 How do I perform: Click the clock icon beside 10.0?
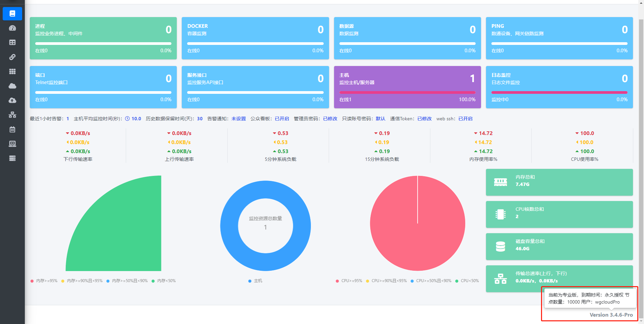[127, 119]
